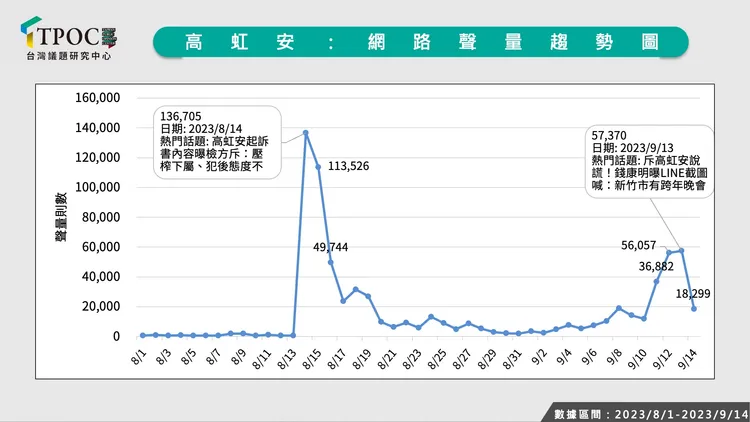Click x-axis date label 8/21
Image resolution: width=750 pixels, height=422 pixels.
pyautogui.click(x=386, y=359)
